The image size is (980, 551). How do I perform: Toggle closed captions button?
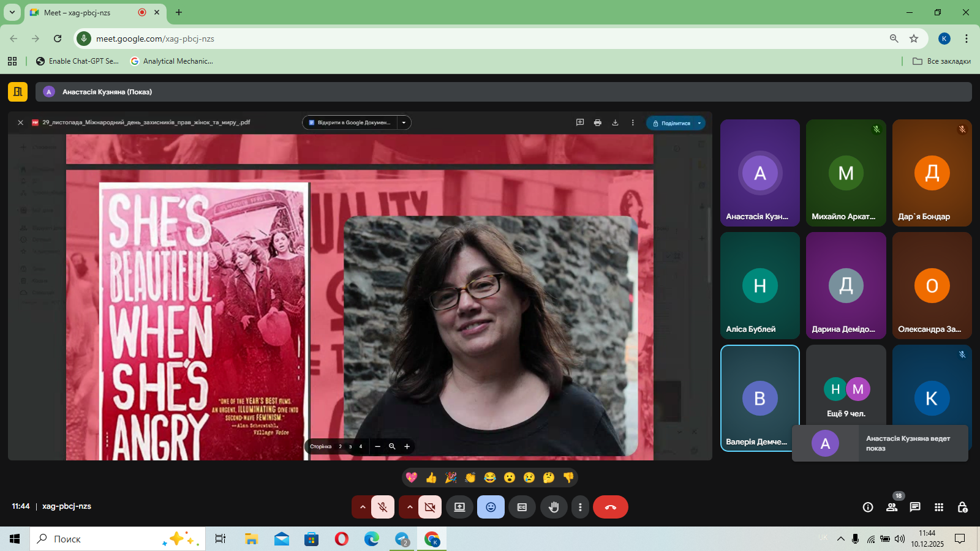tap(522, 507)
